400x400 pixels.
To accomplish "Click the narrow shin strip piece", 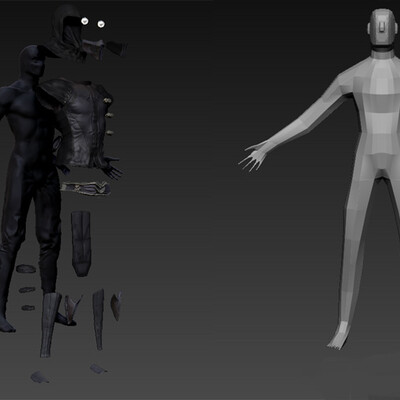I will pos(98,319).
